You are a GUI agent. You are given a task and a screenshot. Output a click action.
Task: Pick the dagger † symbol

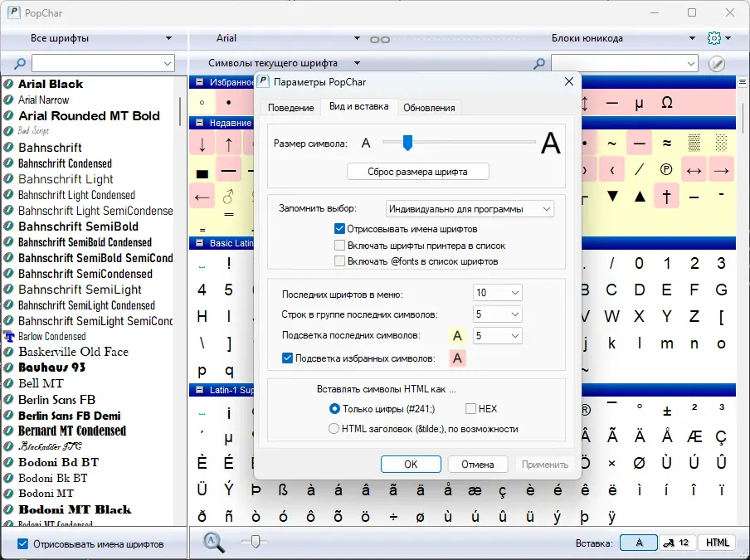[667, 196]
